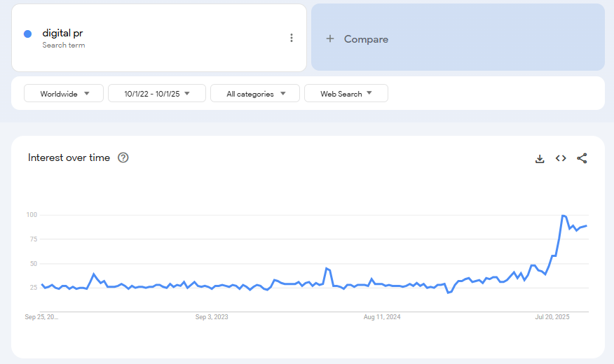Open the embed code icon
The width and height of the screenshot is (614, 364).
click(561, 158)
